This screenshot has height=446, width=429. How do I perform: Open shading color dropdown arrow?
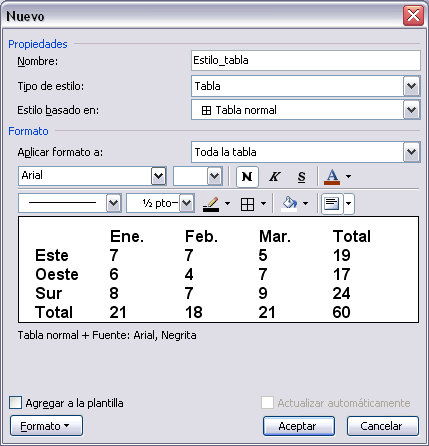(x=305, y=203)
